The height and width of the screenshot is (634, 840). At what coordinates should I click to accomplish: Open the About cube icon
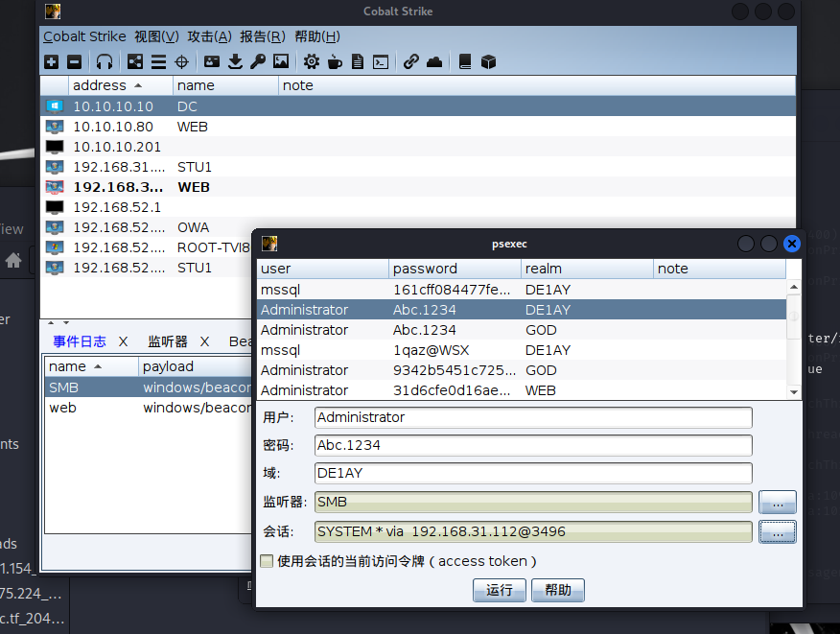(x=488, y=62)
